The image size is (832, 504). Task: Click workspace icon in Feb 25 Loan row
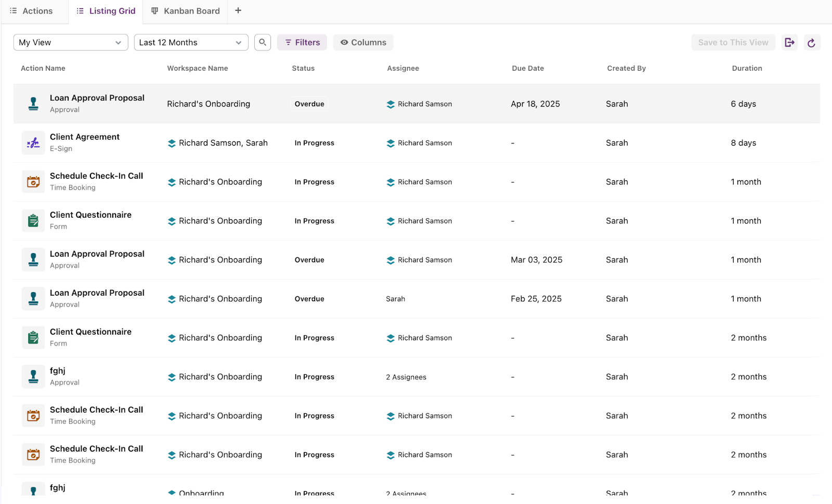click(x=172, y=299)
